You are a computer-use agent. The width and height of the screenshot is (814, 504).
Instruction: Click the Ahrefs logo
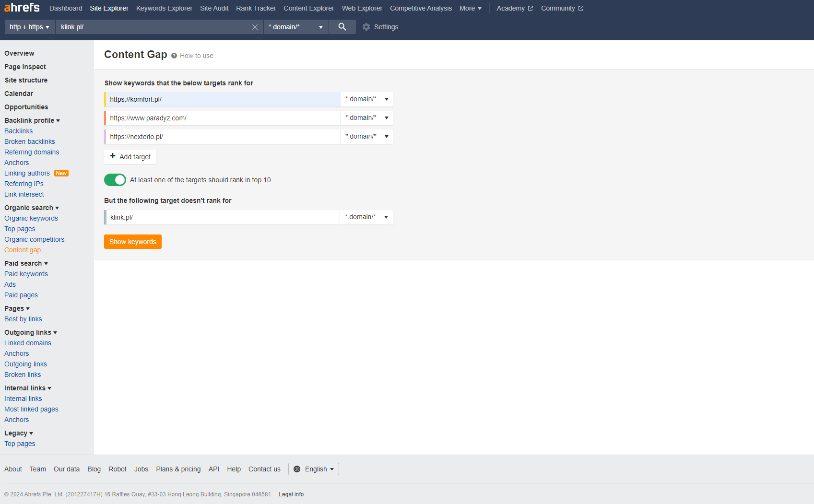pyautogui.click(x=22, y=8)
